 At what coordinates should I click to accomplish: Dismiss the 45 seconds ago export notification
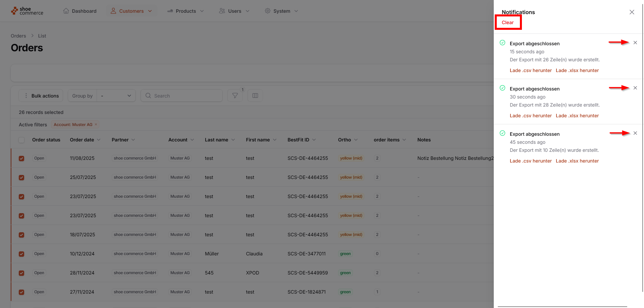point(635,133)
